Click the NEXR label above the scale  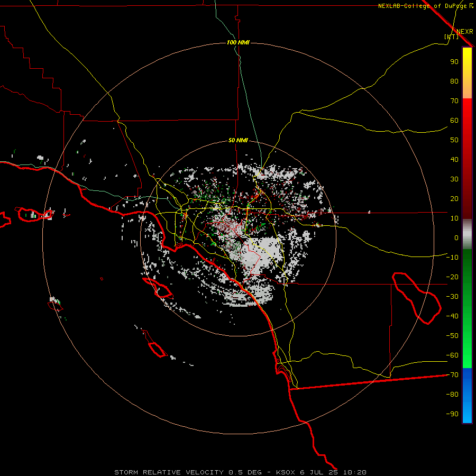[x=465, y=32]
